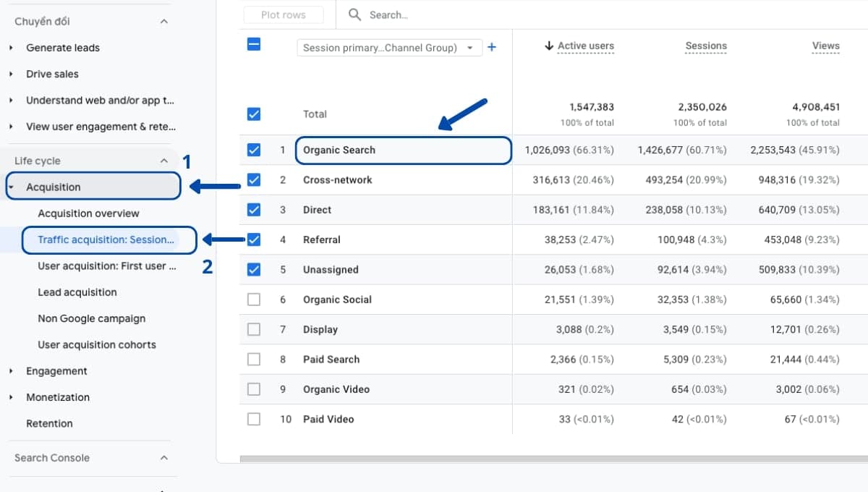Expand the Engagement tree arrow
The image size is (868, 492).
[11, 371]
